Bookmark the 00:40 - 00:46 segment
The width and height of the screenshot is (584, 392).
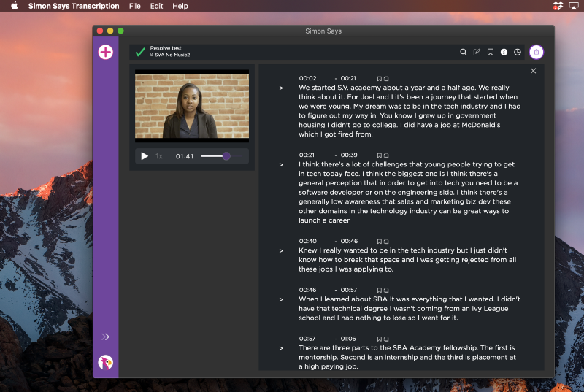pos(379,241)
